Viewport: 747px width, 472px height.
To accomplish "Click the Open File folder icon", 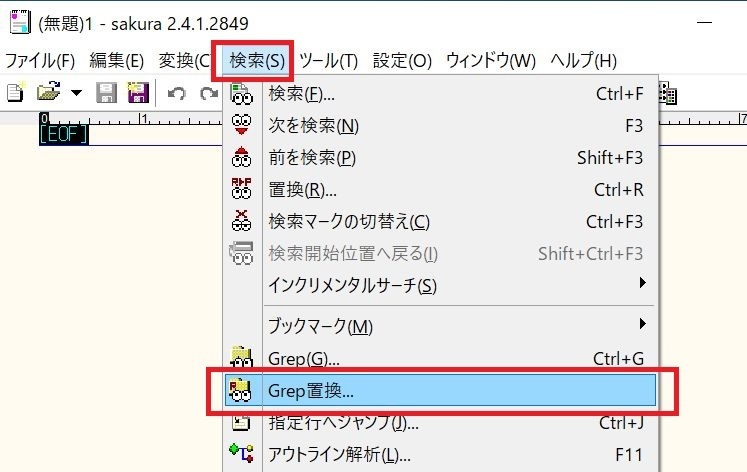I will 47,94.
